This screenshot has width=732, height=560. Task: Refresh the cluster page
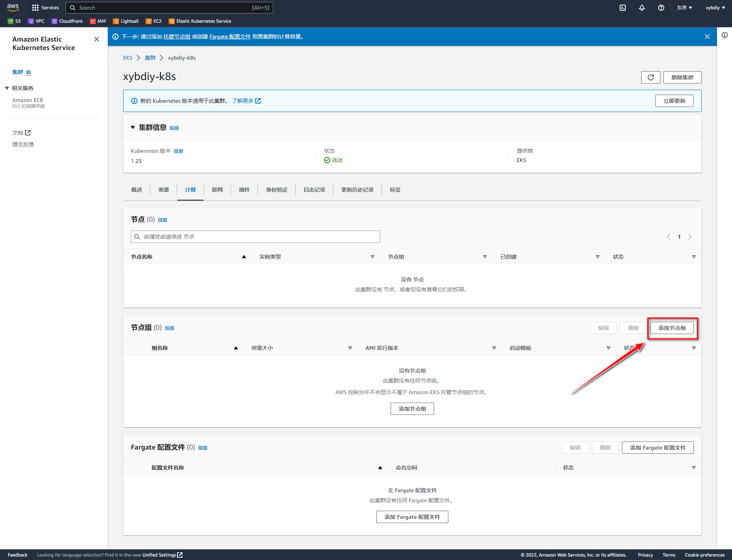(651, 77)
